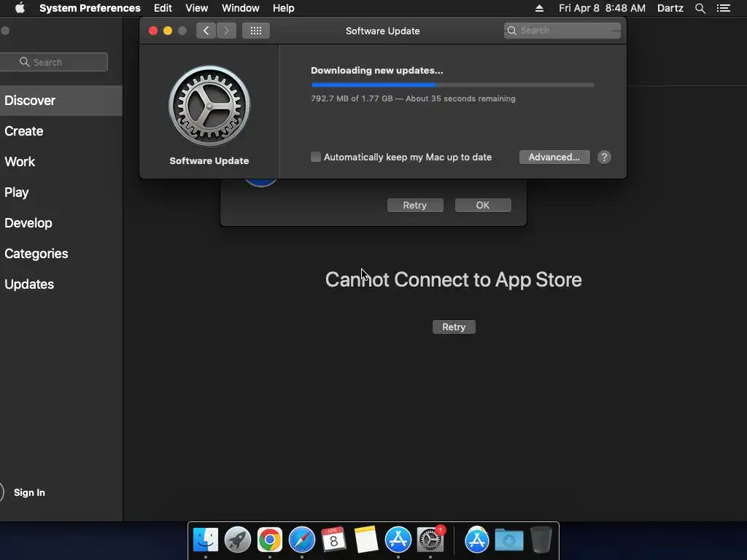This screenshot has width=747, height=560.
Task: Click the download progress bar
Action: 452,85
